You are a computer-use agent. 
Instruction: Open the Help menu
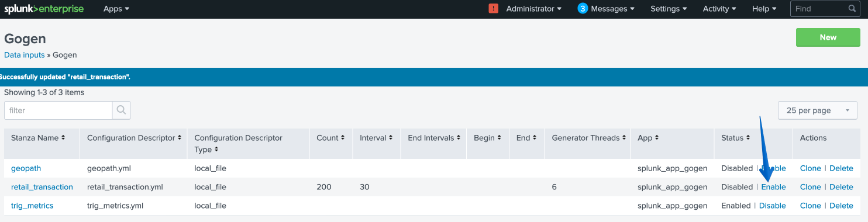(764, 9)
